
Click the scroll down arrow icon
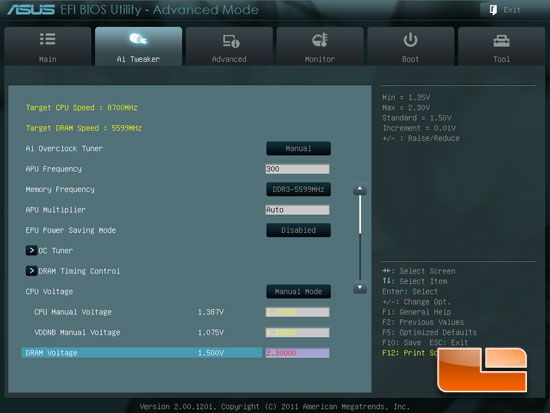coord(360,288)
